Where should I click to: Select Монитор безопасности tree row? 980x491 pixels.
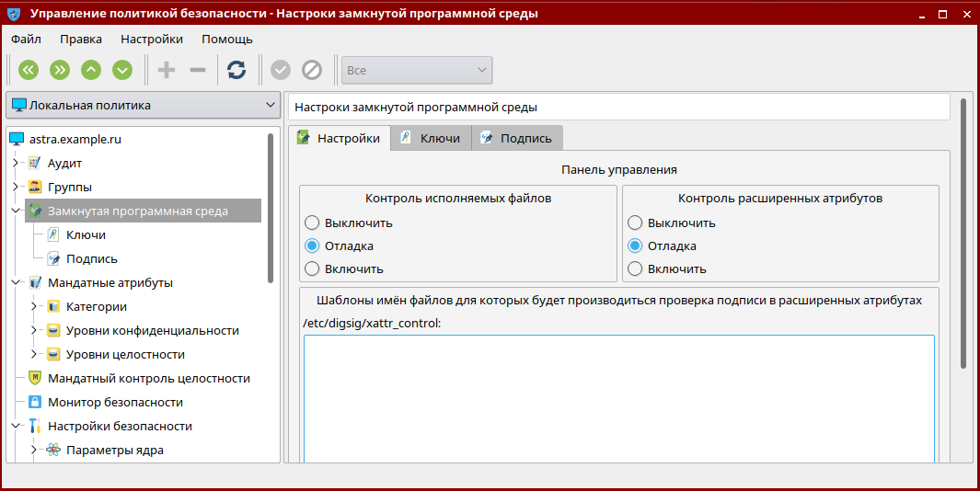(x=116, y=403)
